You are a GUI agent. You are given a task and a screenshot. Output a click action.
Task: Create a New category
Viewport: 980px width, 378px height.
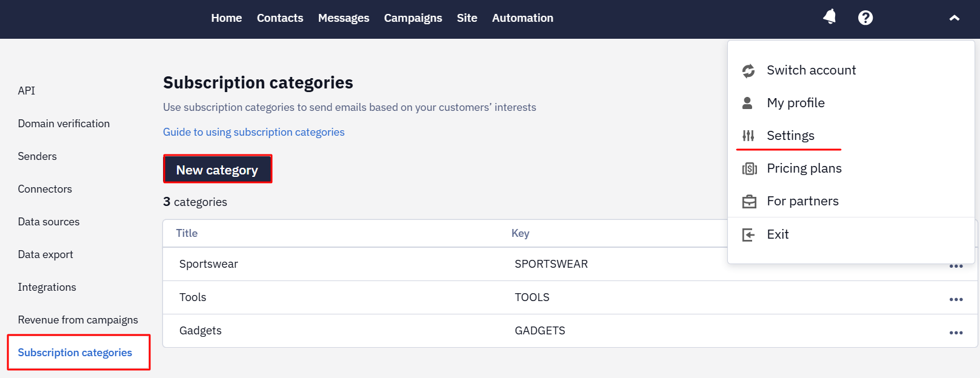[218, 169]
